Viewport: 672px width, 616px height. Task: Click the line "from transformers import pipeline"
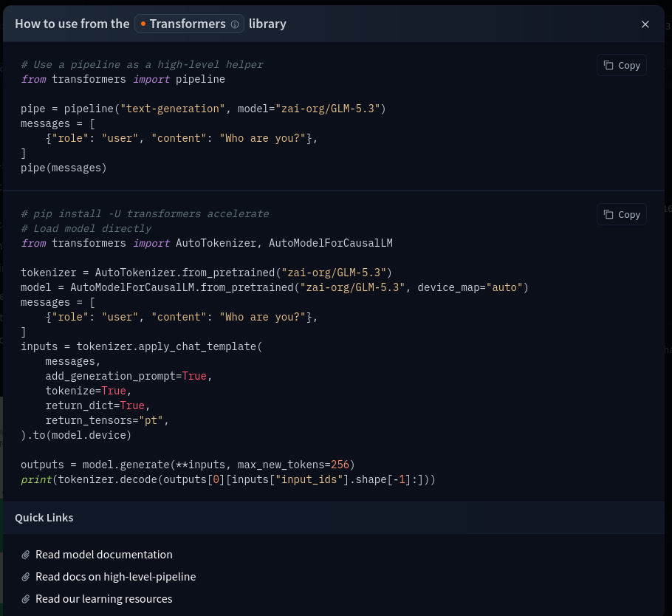[x=123, y=79]
